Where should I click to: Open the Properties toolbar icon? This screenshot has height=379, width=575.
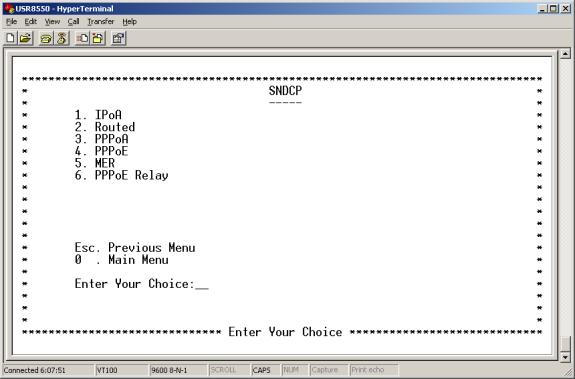pyautogui.click(x=118, y=38)
